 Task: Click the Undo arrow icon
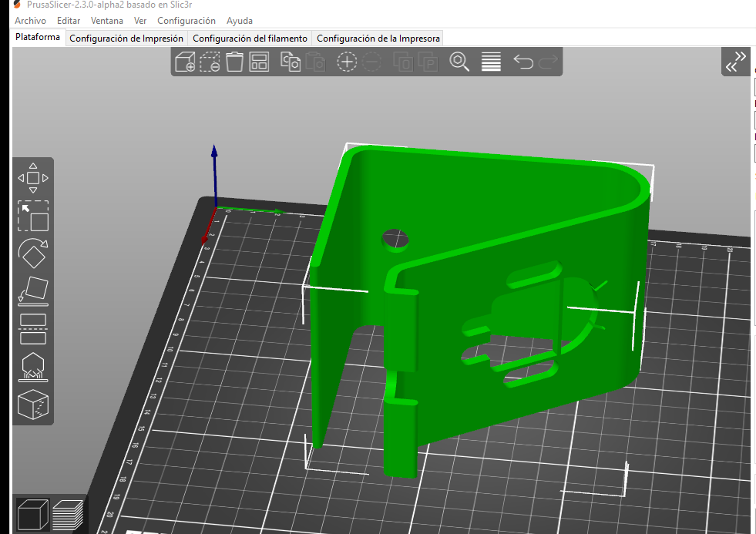click(x=523, y=62)
